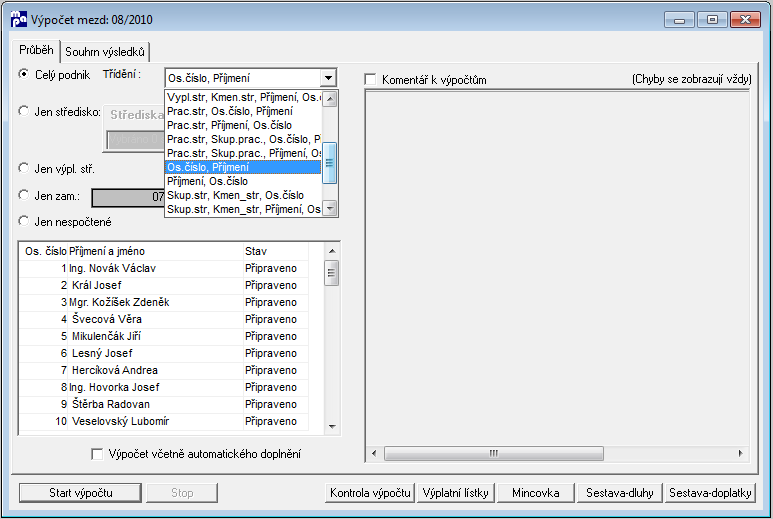This screenshot has width=773, height=519.
Task: Select 'Prac.str, Skup.prac., Příjmení' option
Action: (x=244, y=153)
